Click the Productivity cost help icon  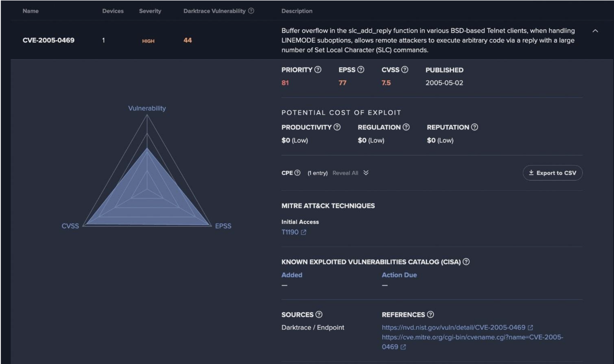[x=337, y=127]
